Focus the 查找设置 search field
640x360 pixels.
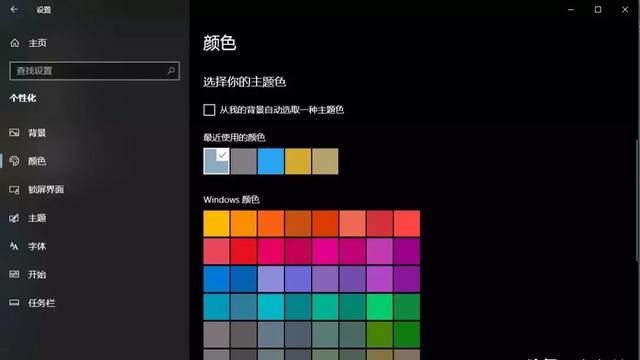[94, 71]
